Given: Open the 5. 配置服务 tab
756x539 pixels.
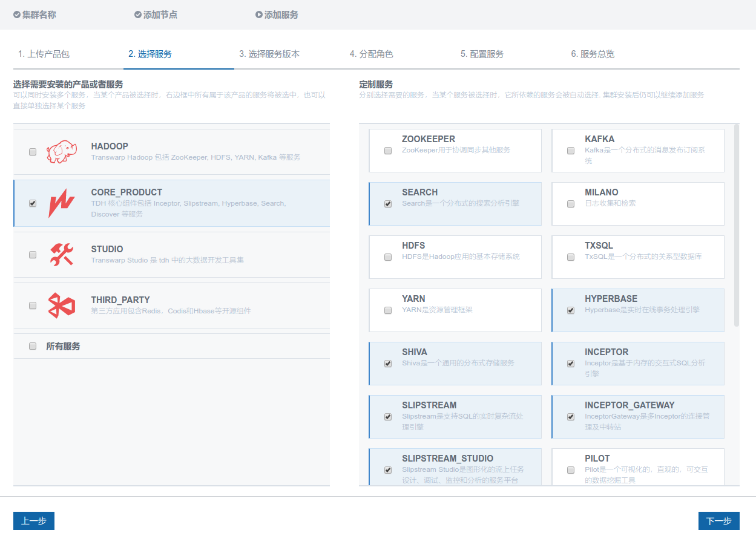Looking at the screenshot, I should pos(482,54).
